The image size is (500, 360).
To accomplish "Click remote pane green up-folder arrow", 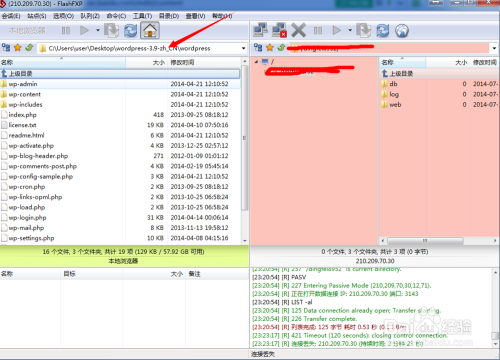I will coord(282,48).
